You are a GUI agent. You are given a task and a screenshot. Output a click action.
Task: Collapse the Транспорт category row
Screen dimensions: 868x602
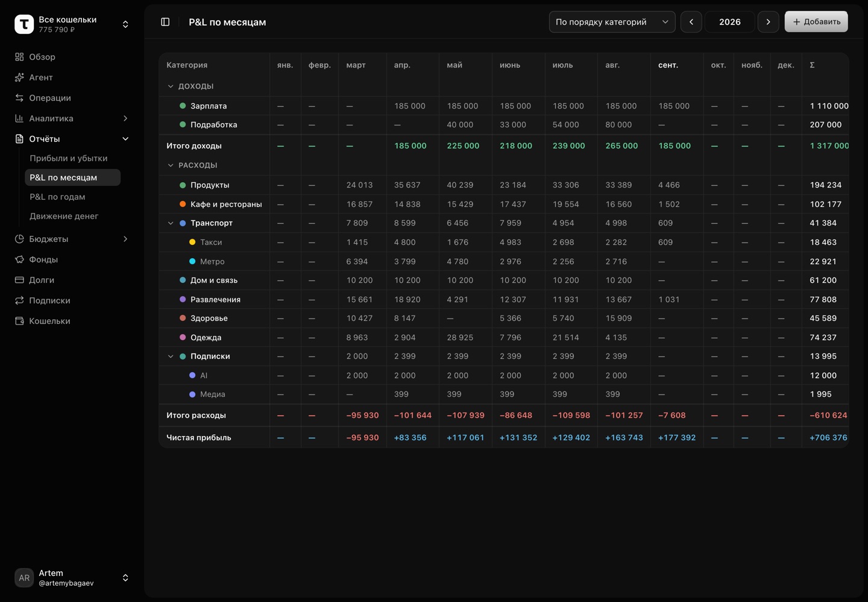tap(171, 223)
